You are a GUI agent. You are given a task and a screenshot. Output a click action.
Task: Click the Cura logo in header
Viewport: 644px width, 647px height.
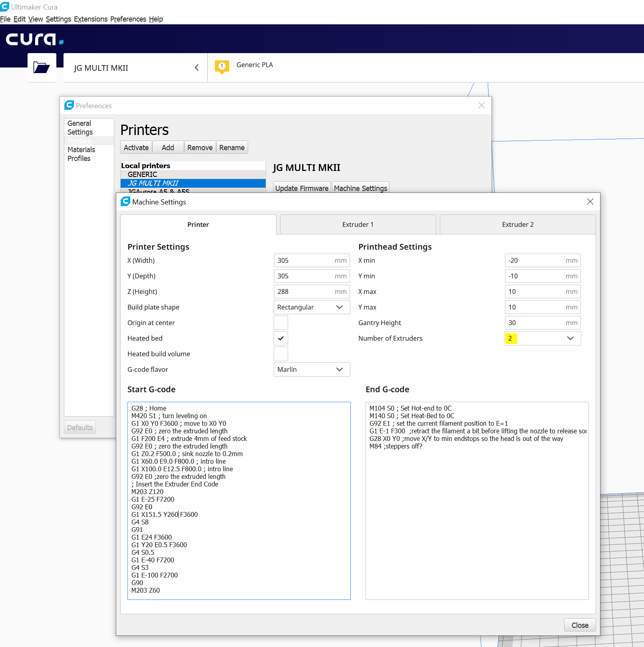click(x=34, y=39)
